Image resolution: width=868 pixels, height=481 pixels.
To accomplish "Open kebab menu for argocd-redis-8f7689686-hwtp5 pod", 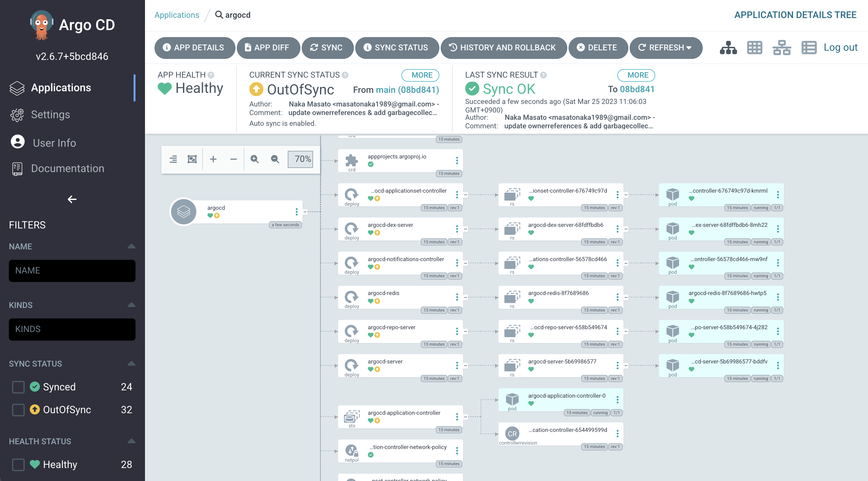I will (778, 297).
